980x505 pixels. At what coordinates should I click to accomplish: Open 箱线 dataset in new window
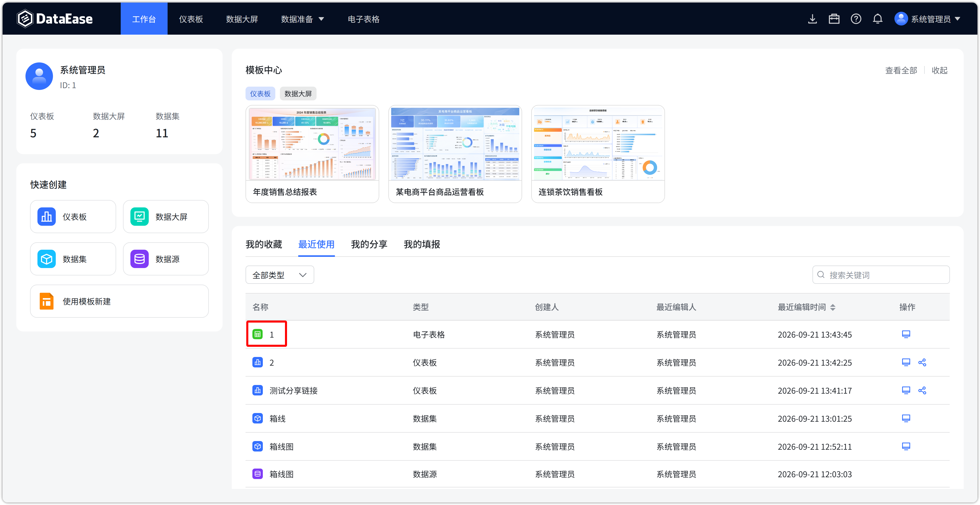point(906,418)
